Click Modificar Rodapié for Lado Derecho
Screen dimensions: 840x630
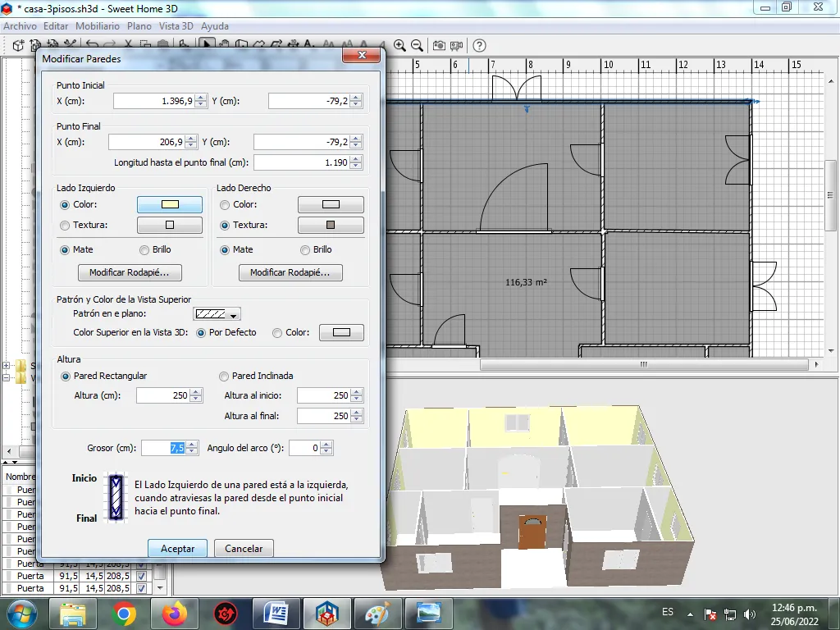[x=290, y=272]
